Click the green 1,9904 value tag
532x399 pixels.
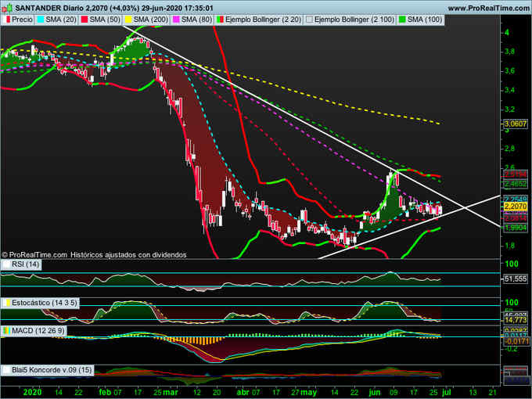point(516,228)
